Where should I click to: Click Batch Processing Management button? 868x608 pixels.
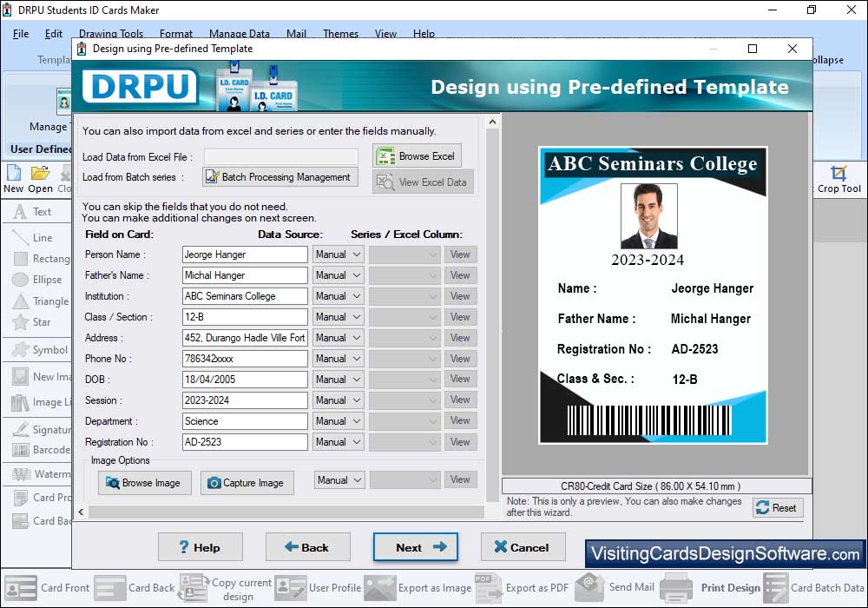280,177
